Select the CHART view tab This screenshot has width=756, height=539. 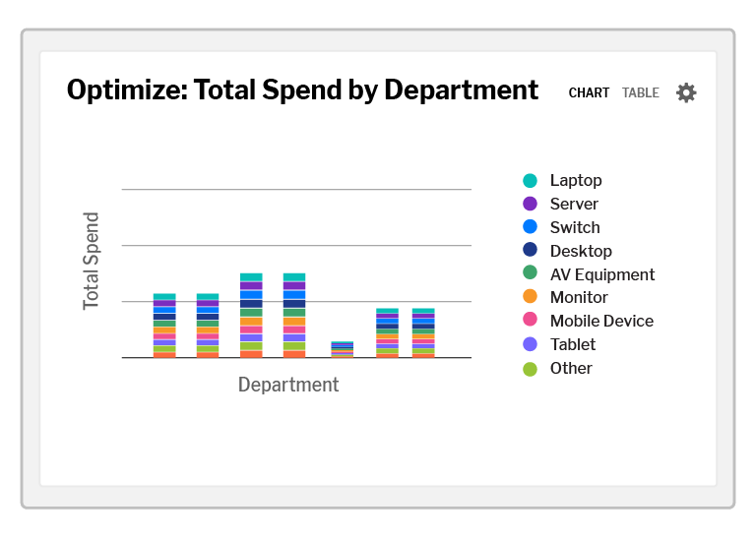[589, 92]
